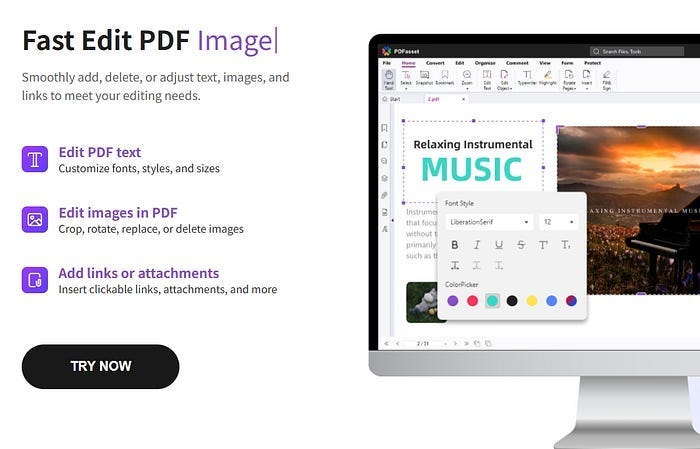Click the Search Files, Tools field
Viewport: 700px width, 449px height.
coord(637,51)
